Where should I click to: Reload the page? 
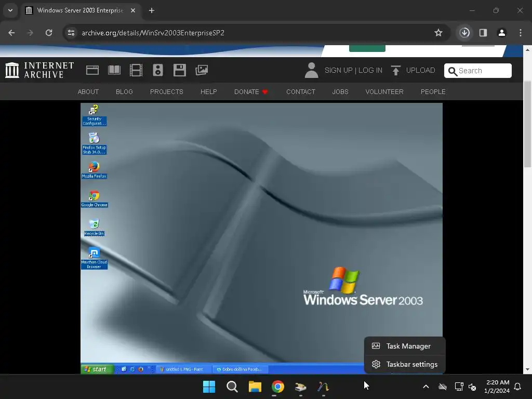coord(49,33)
